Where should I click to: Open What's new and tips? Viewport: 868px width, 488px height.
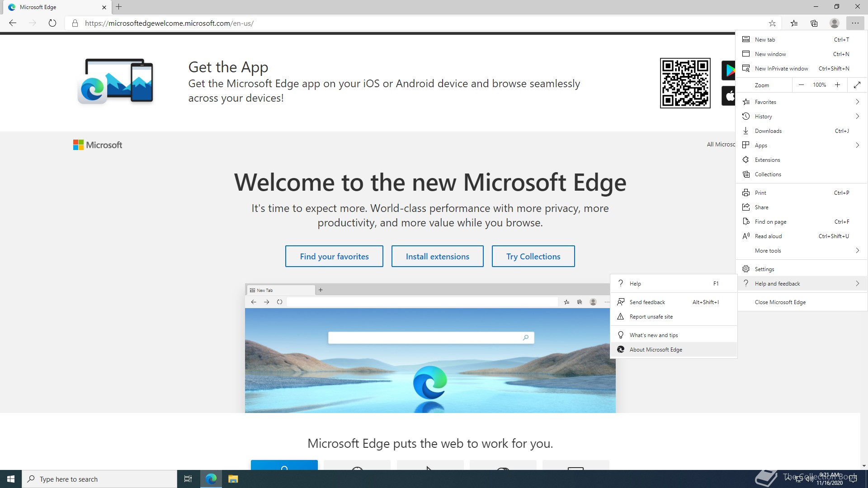point(674,335)
